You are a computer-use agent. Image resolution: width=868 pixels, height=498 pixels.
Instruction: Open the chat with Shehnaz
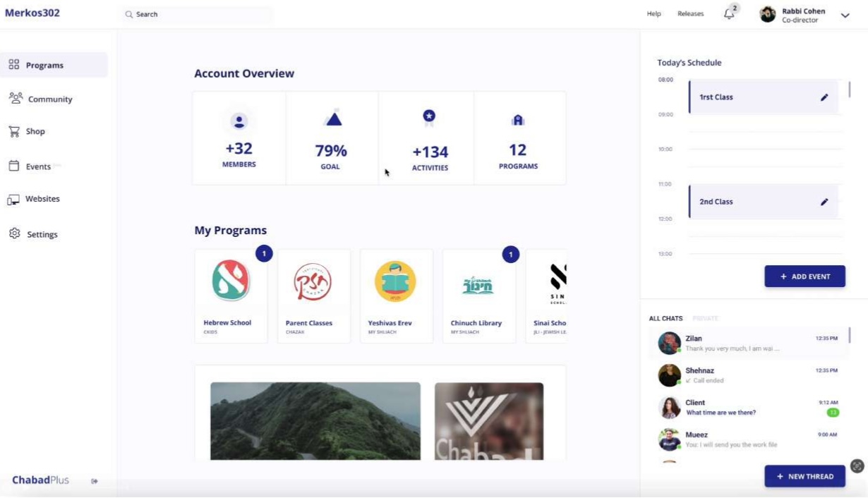click(x=748, y=375)
